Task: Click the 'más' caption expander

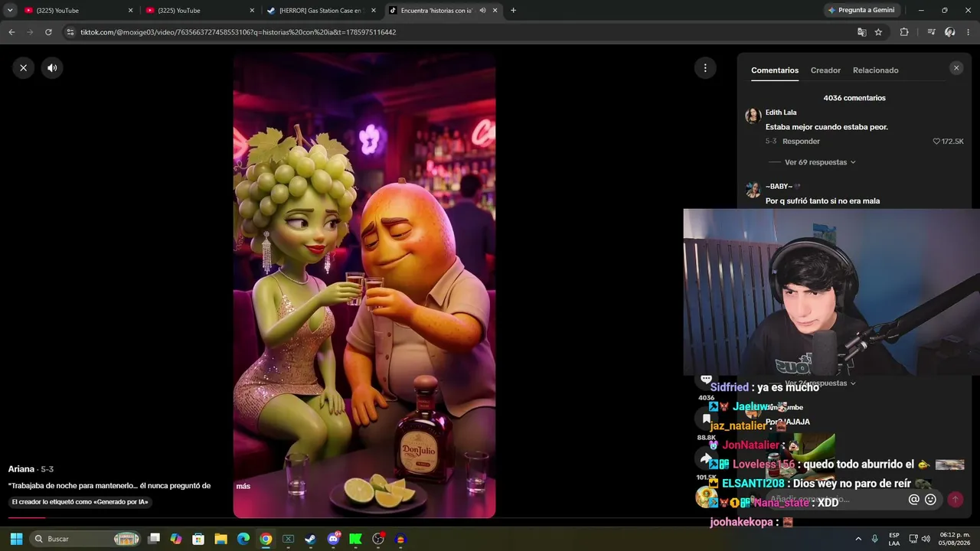Action: [x=243, y=486]
